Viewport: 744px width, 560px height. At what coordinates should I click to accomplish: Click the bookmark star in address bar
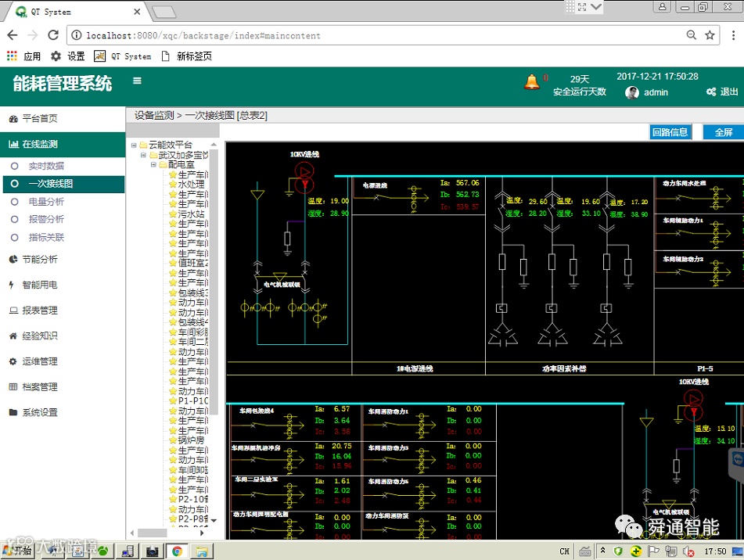pos(710,35)
